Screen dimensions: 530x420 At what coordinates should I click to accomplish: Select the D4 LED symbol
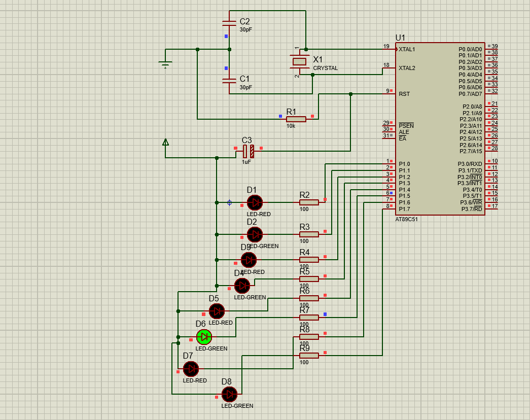coord(242,286)
